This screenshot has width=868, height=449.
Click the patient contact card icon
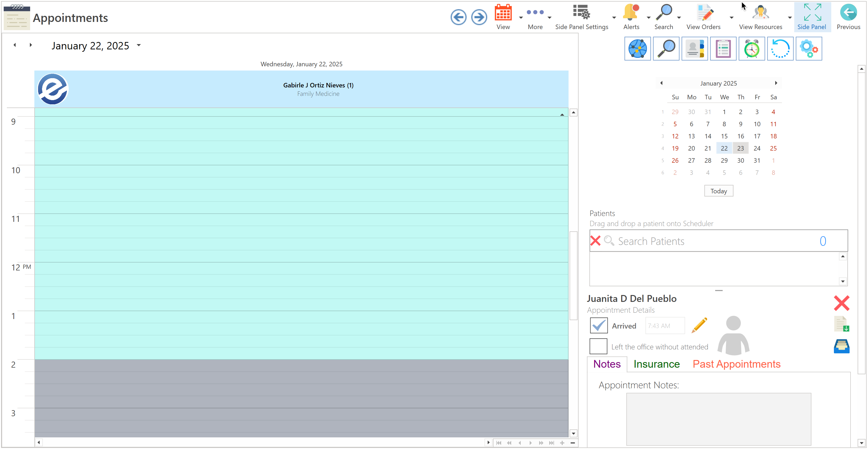tap(694, 49)
